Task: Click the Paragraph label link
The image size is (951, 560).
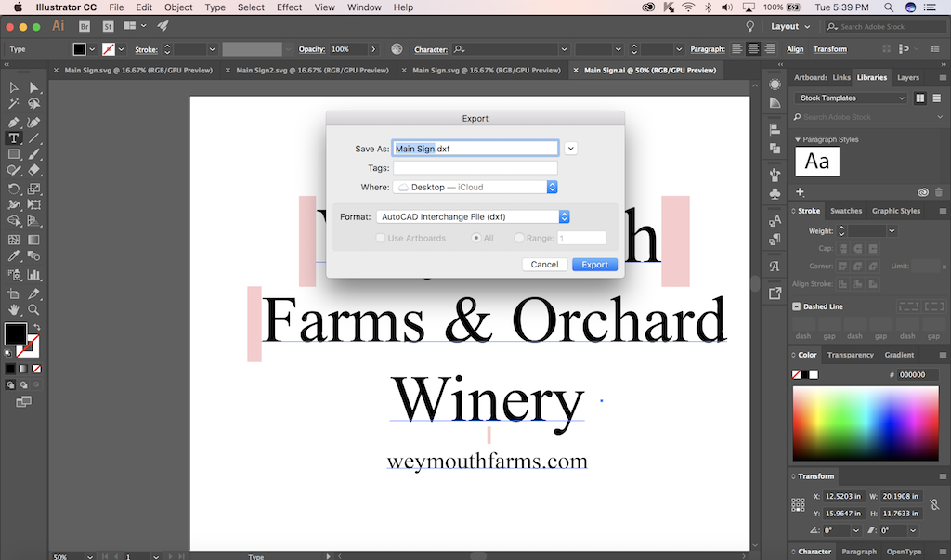Action: [x=707, y=49]
